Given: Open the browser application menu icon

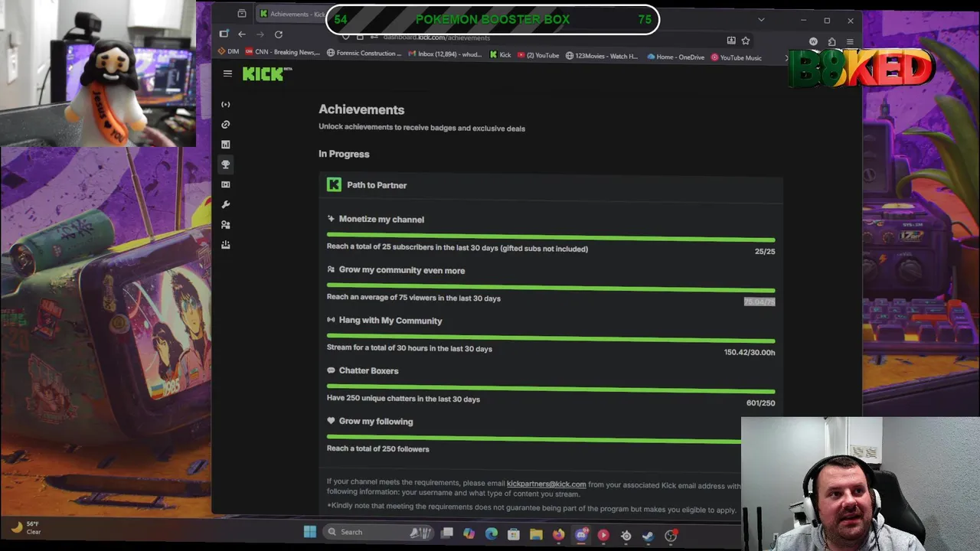Looking at the screenshot, I should click(850, 41).
